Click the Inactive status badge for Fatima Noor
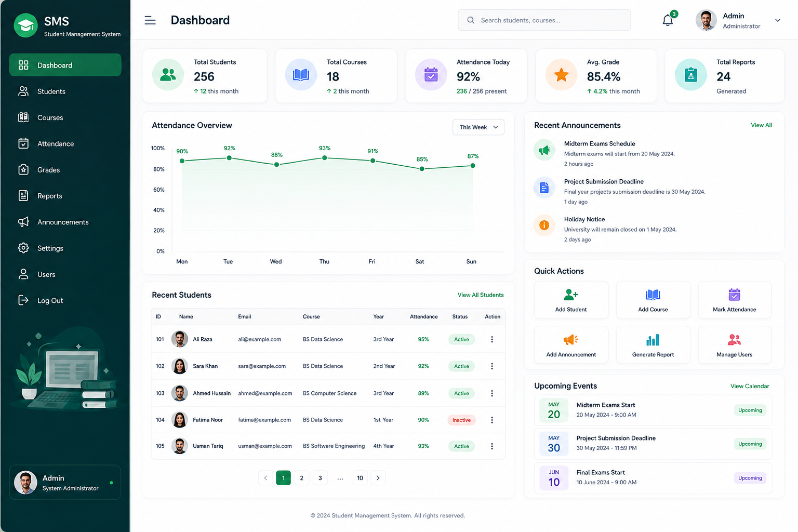 [x=461, y=420]
